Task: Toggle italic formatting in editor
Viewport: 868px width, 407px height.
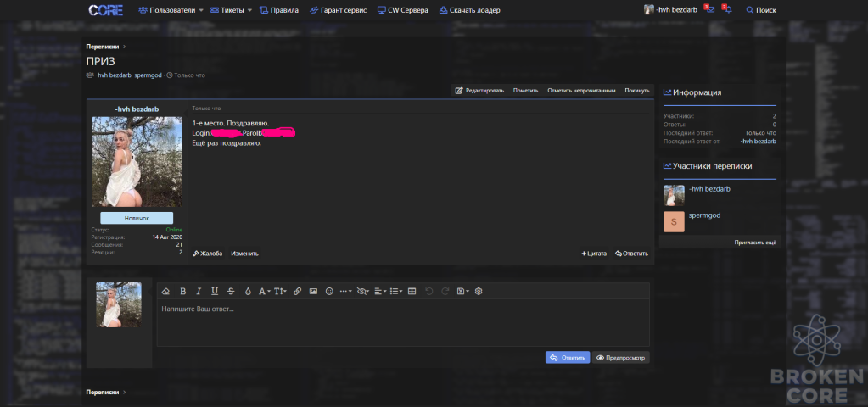Action: 199,292
